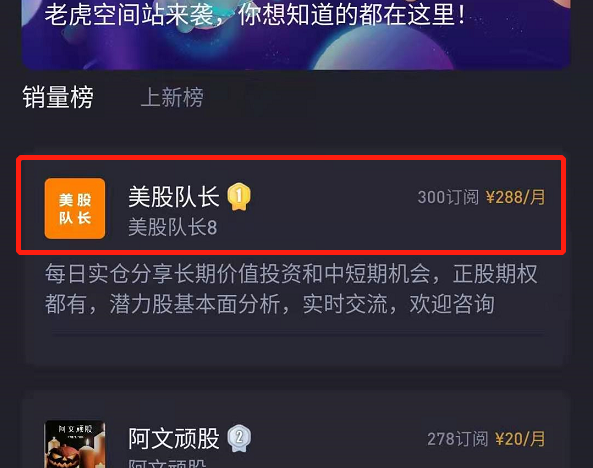Open the 每日实仓分享 description text

(291, 289)
